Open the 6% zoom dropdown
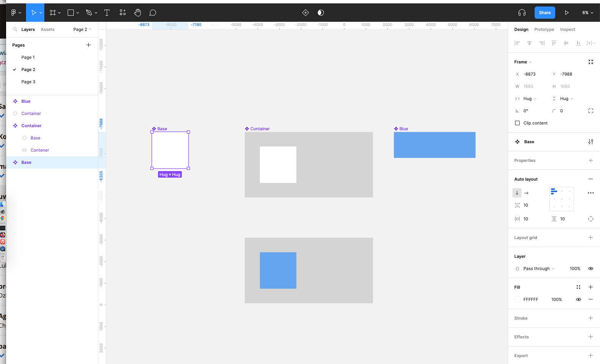This screenshot has width=600, height=364. click(x=588, y=13)
